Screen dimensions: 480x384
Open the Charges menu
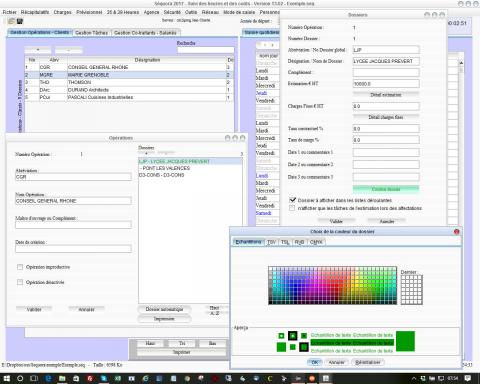63,12
